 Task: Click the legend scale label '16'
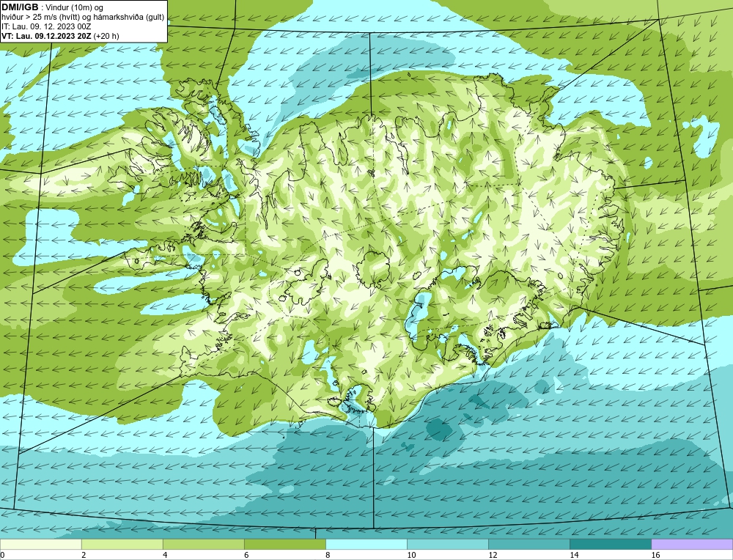click(x=655, y=555)
